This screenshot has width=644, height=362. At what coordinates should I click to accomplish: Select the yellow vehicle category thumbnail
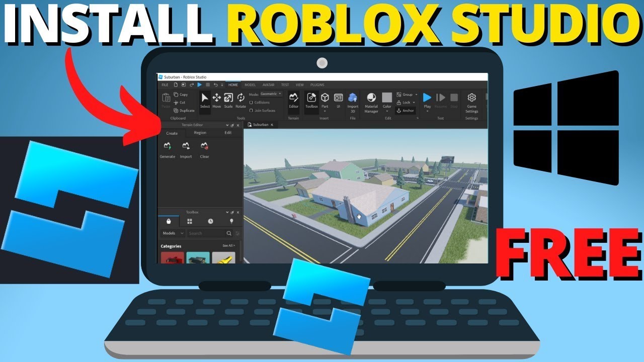point(223,257)
